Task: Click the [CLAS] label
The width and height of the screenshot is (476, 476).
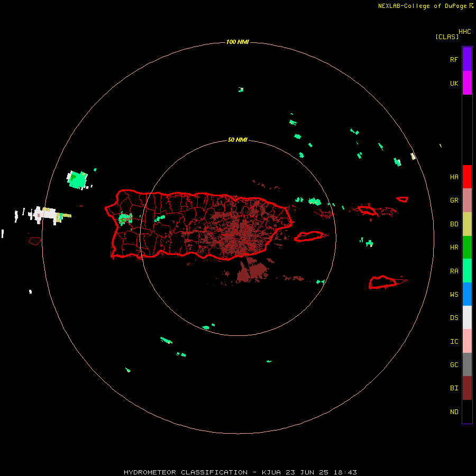Action: point(447,36)
